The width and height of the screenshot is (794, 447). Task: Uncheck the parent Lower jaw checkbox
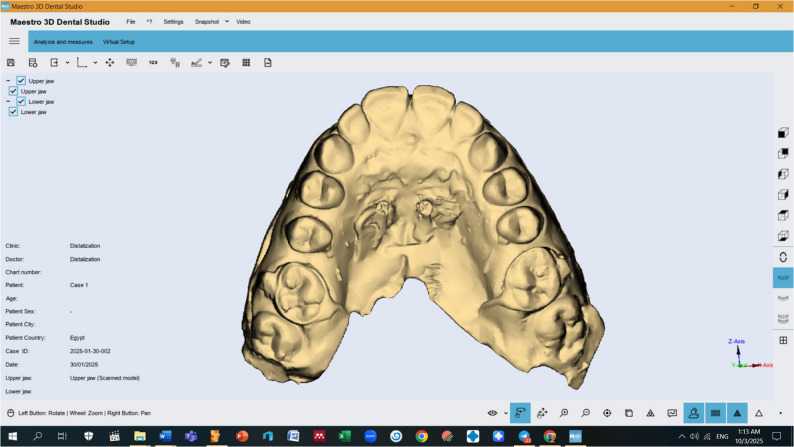[x=21, y=101]
